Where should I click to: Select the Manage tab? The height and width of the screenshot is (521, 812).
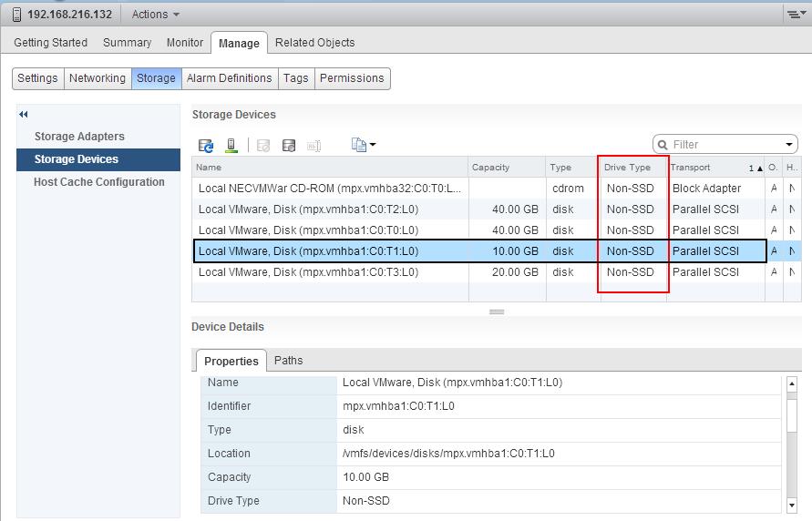[239, 43]
